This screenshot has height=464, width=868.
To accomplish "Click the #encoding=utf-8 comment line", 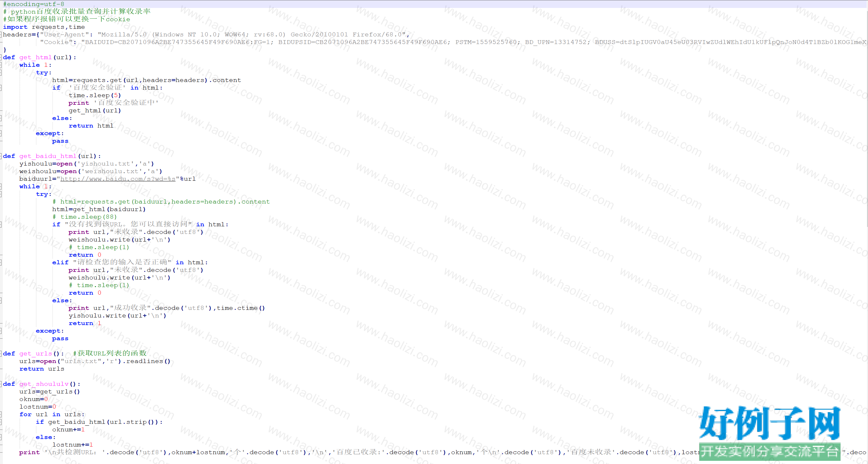I will click(34, 4).
